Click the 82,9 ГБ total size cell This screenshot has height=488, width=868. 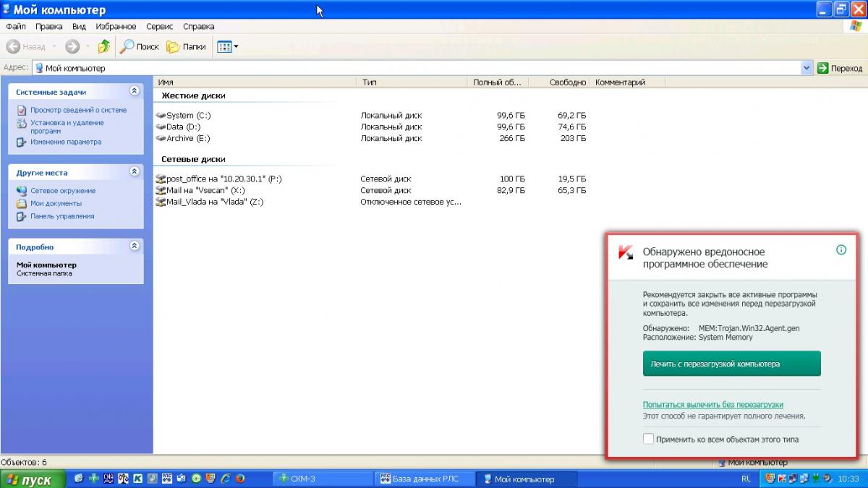click(x=510, y=190)
